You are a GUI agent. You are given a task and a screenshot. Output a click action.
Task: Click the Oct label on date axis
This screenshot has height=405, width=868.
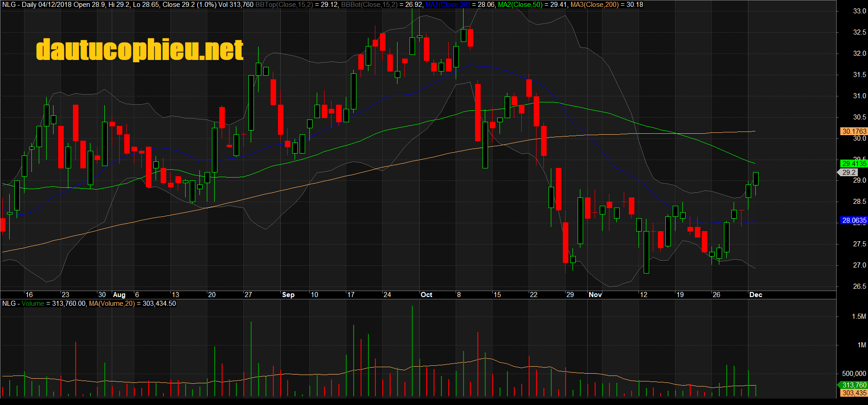point(426,295)
